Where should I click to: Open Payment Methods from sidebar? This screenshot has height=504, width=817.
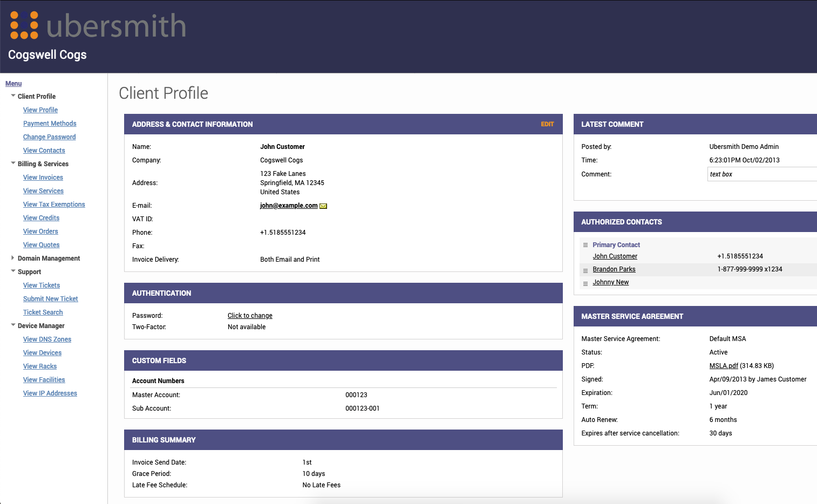tap(50, 124)
